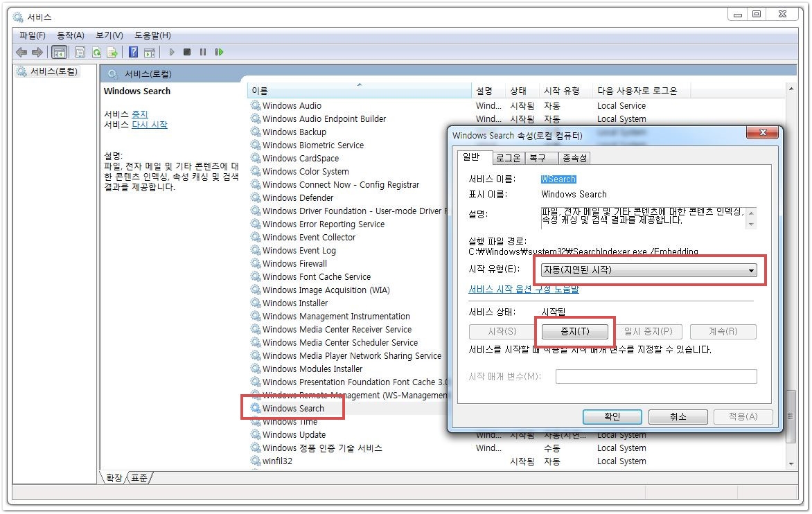Sort by the 다음 사용자로 로그온 column header
This screenshot has width=812, height=514.
click(641, 91)
